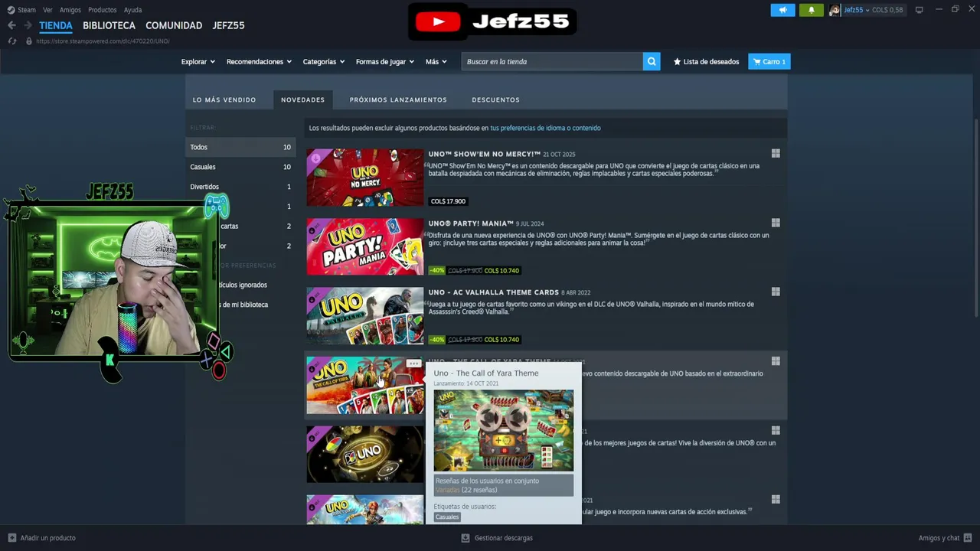
Task: Go to the COMUNIDAD section
Action: point(174,25)
